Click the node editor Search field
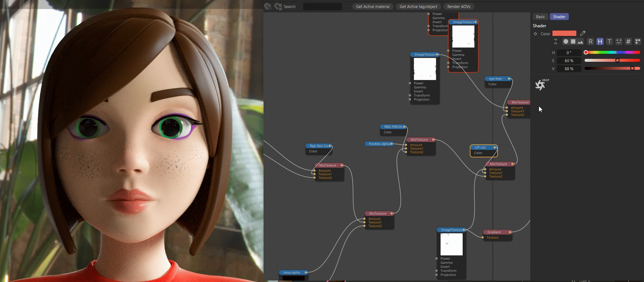 tap(322, 7)
